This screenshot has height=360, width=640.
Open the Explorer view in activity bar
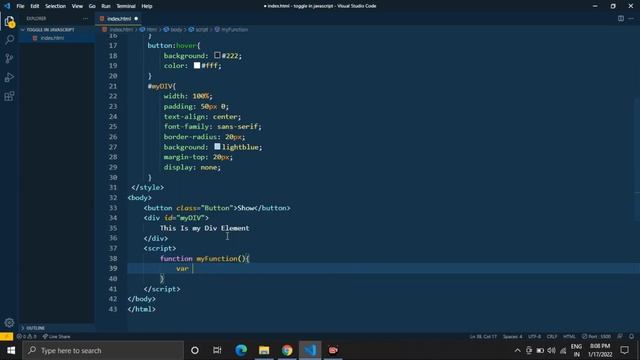click(9, 21)
